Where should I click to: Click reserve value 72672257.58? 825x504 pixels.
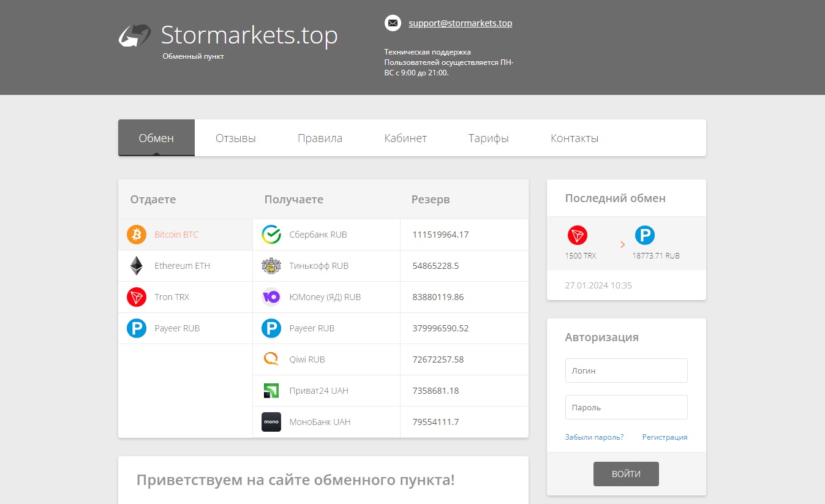pos(438,359)
